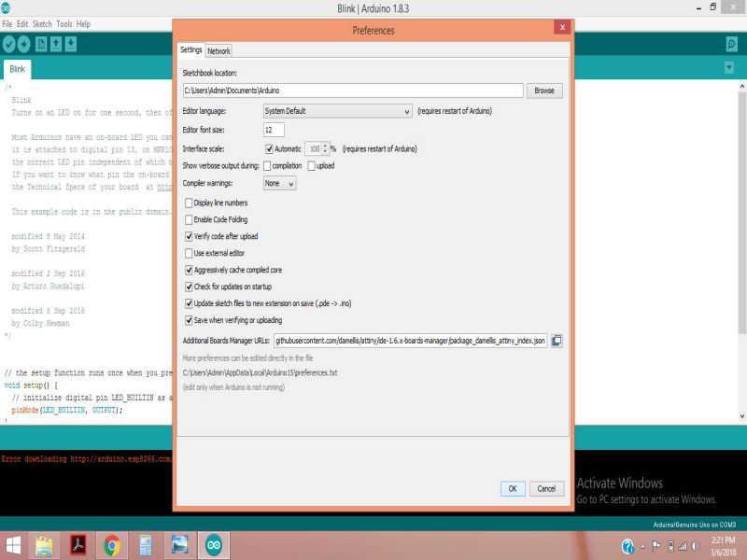Click Cancel in Preferences dialog
Viewport: 747px width, 560px height.
click(x=546, y=488)
